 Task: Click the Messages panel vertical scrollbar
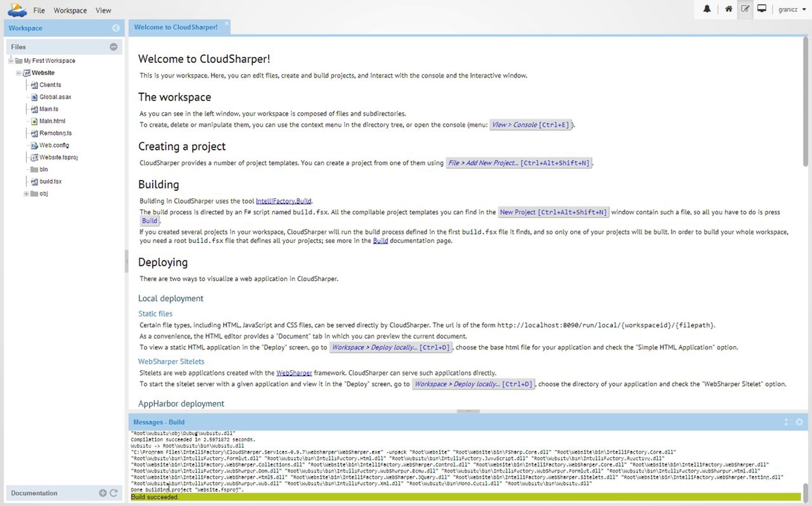click(x=805, y=492)
